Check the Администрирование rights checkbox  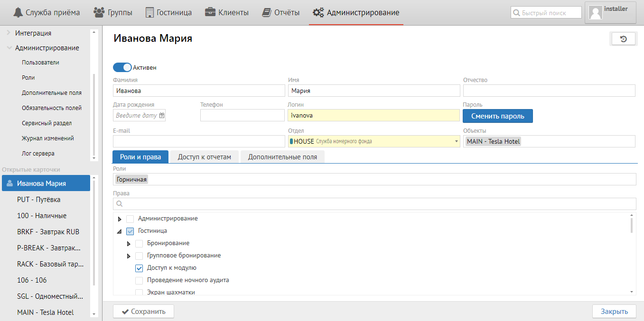[x=130, y=219]
